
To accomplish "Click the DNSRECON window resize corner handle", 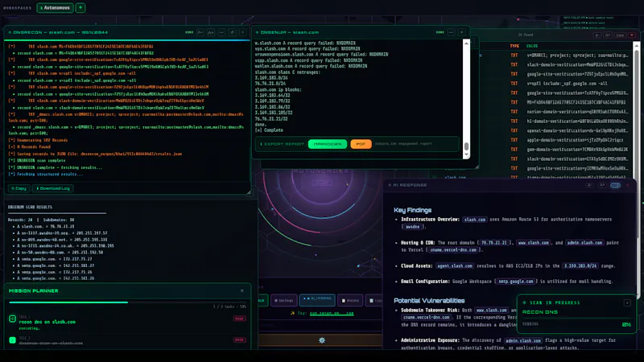I will pyautogui.click(x=249, y=192).
